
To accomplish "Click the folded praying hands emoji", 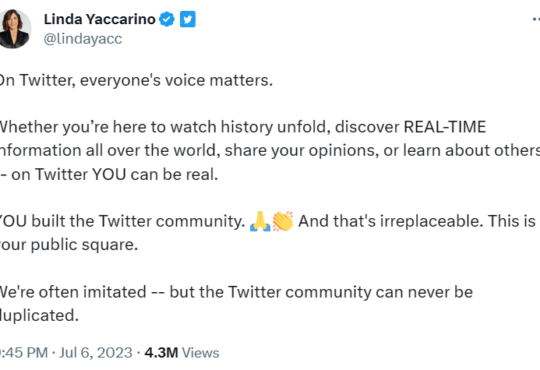I will coord(260,221).
